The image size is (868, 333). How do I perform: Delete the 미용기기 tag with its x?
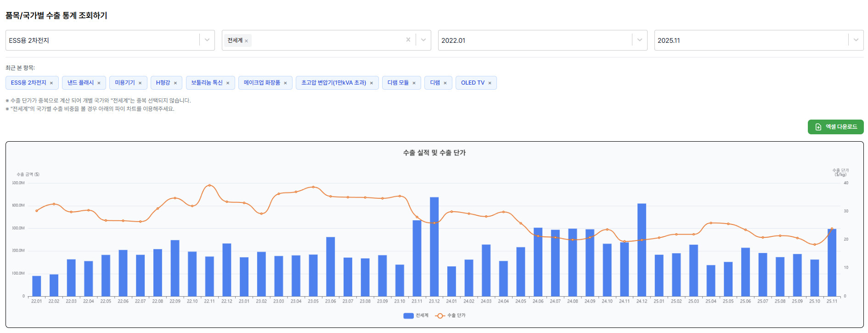[x=140, y=83]
